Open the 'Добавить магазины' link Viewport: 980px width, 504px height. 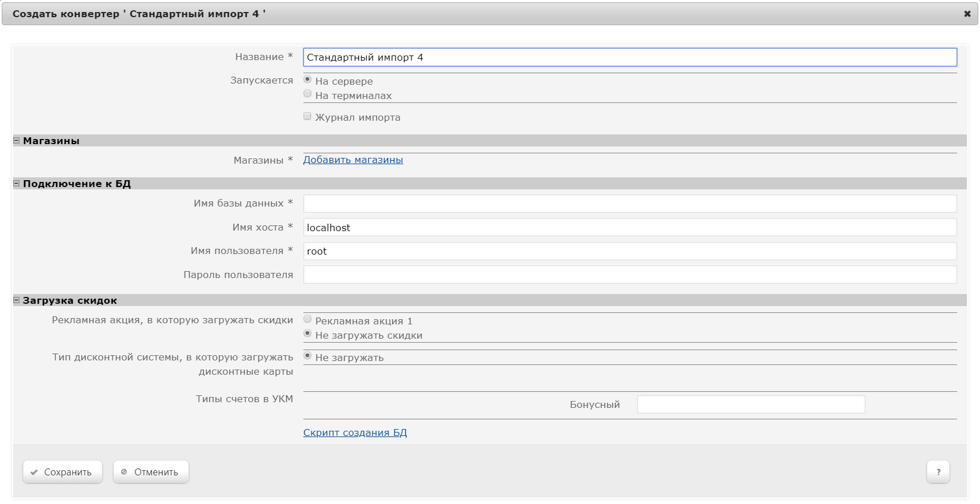pyautogui.click(x=353, y=160)
